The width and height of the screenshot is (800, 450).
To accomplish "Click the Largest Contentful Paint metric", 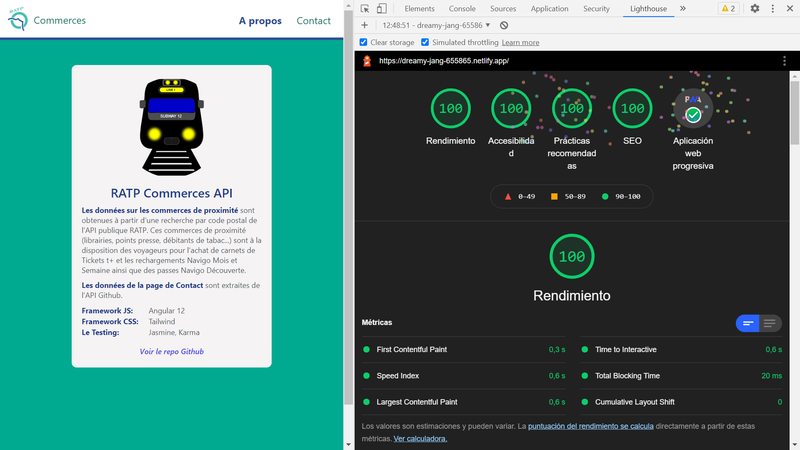I will 464,402.
